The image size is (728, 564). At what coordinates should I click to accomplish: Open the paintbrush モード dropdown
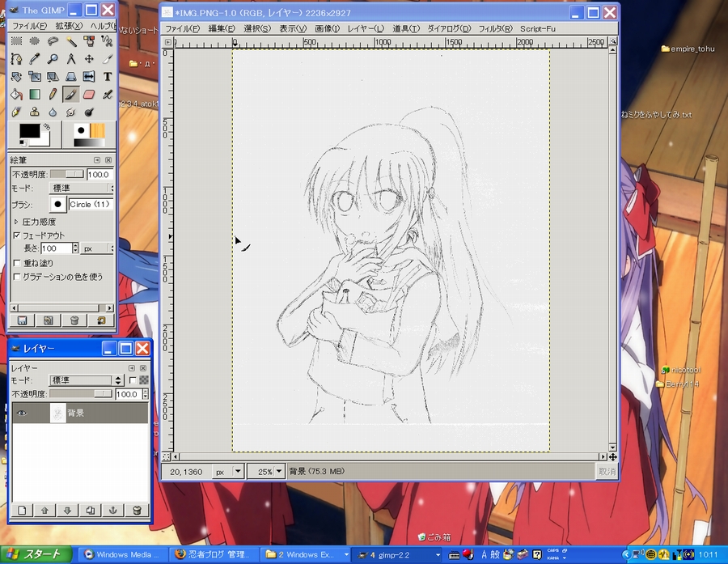pos(81,188)
